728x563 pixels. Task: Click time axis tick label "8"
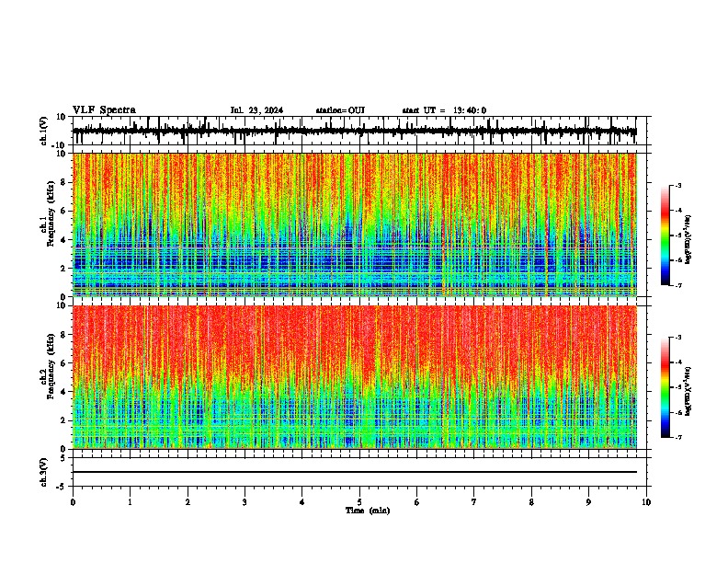531,502
